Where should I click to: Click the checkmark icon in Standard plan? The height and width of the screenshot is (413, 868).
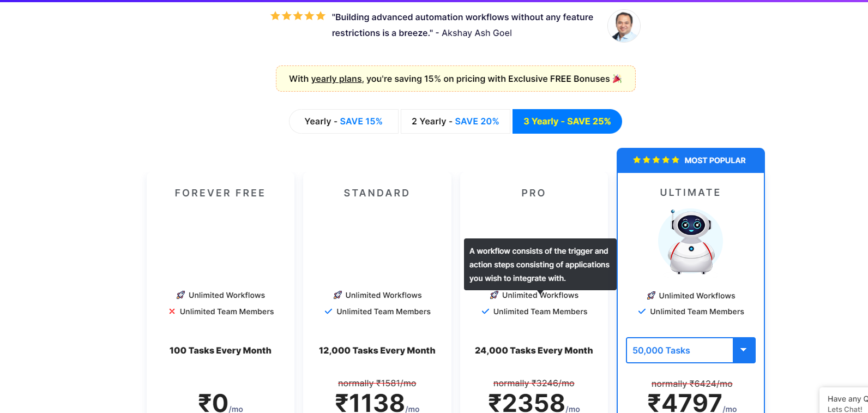[328, 312]
